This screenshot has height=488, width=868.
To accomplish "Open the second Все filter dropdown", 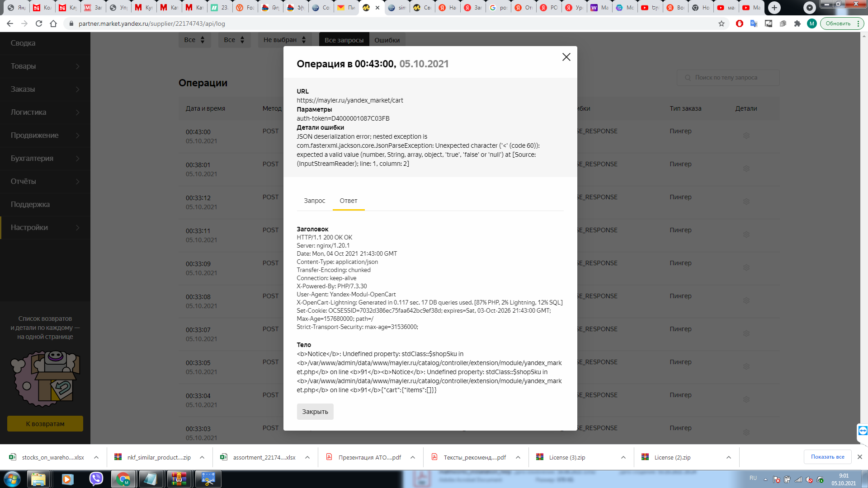I will click(x=235, y=40).
